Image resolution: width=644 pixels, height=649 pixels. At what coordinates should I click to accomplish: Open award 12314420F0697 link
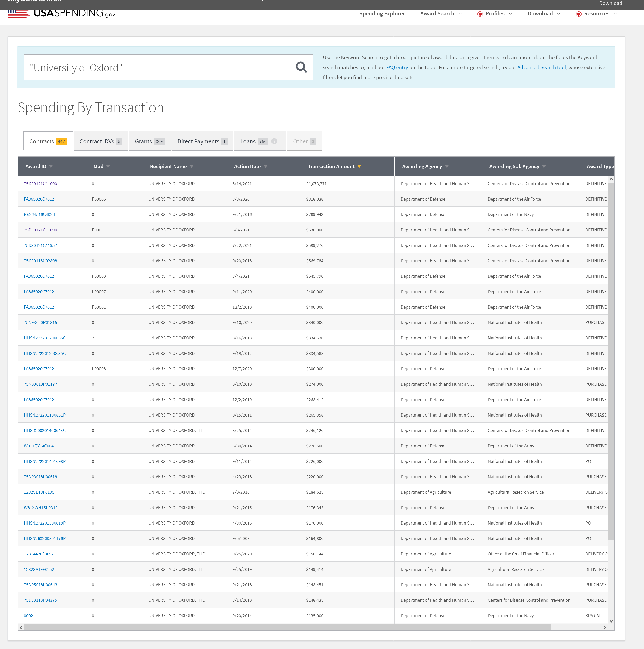coord(39,554)
